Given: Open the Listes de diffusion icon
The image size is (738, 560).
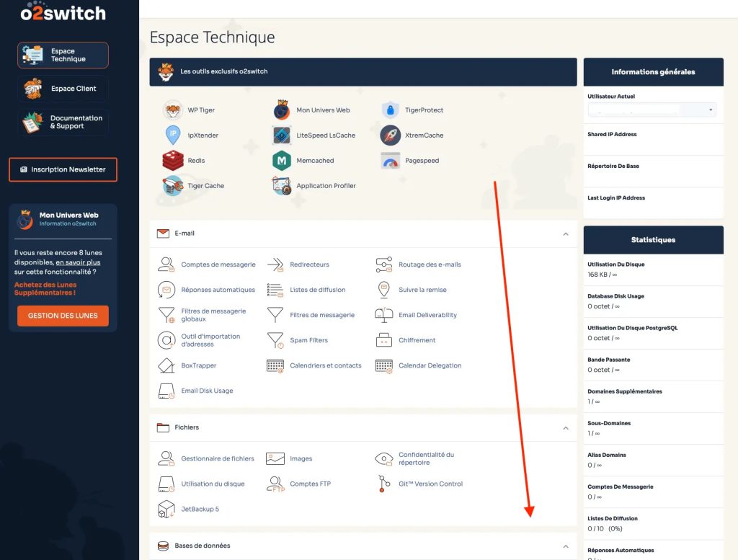Looking at the screenshot, I should pyautogui.click(x=275, y=290).
